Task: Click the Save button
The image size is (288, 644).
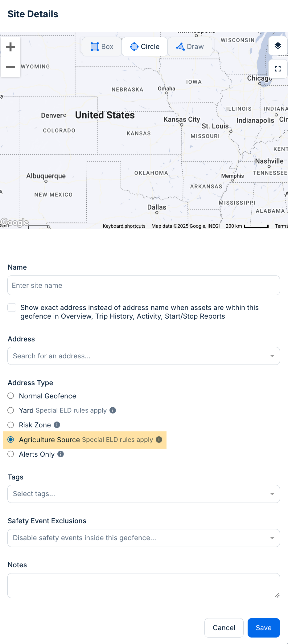Action: [263, 628]
